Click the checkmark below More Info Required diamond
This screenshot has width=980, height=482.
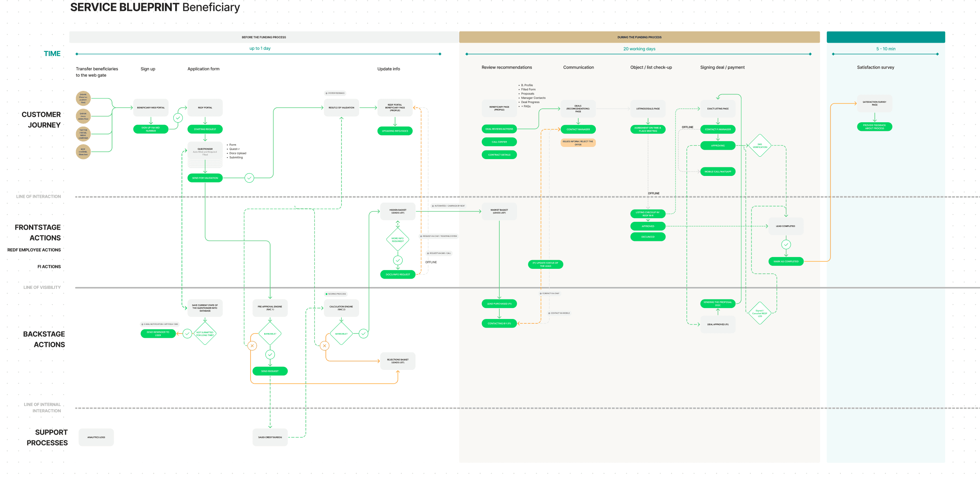tap(398, 260)
